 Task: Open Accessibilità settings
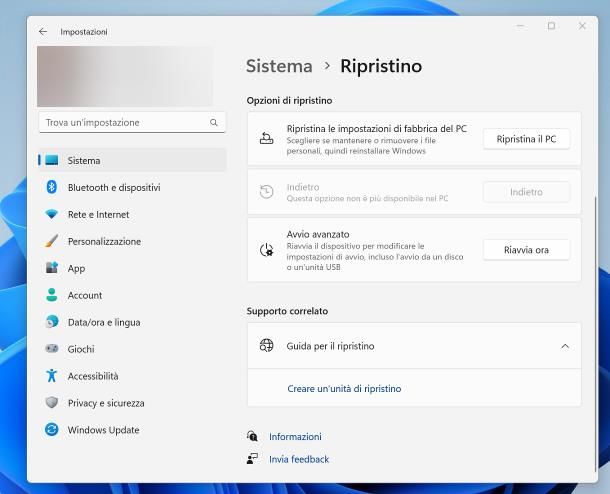pos(132,376)
